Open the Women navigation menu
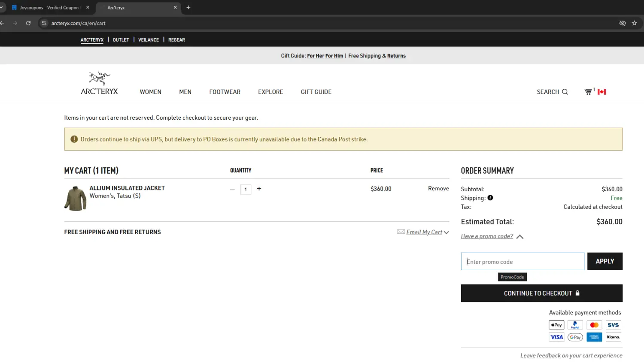Image resolution: width=644 pixels, height=362 pixels. pos(150,92)
